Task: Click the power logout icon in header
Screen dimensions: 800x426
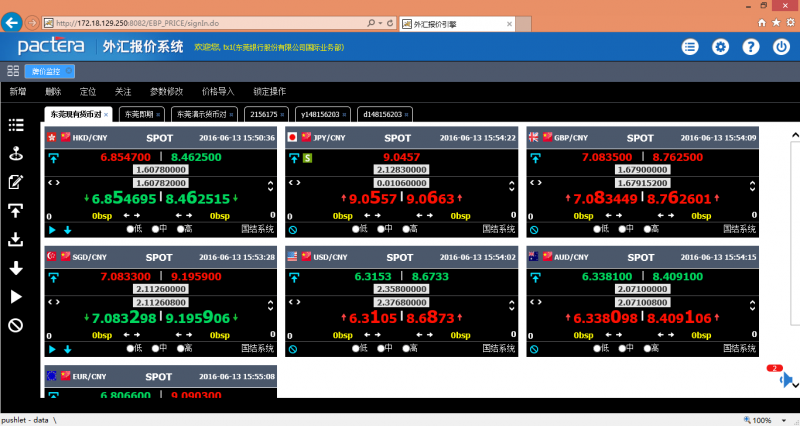Action: click(x=780, y=47)
